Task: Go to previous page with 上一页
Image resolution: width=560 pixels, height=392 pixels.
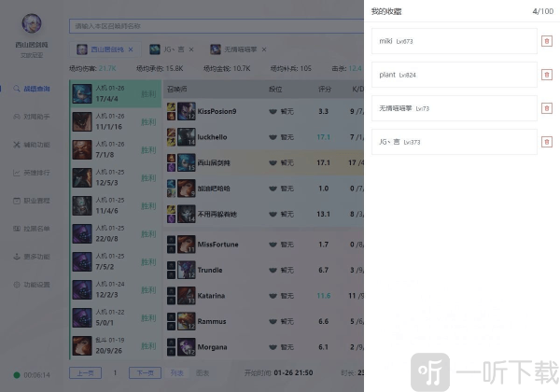Action: coord(85,373)
